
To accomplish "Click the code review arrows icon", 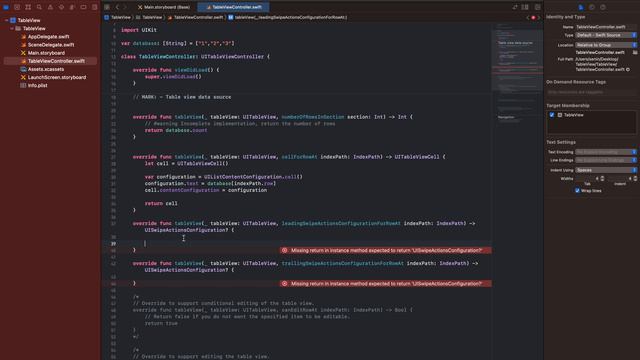I will pos(515,7).
